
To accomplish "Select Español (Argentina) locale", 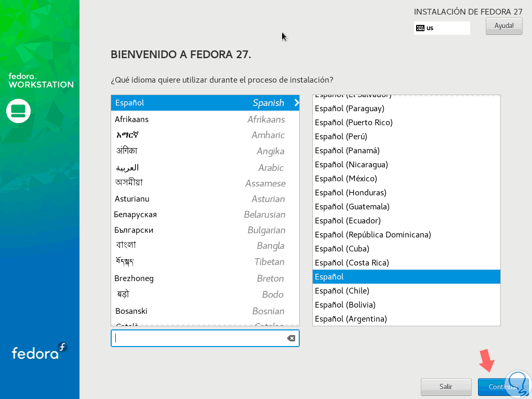I will [x=406, y=318].
